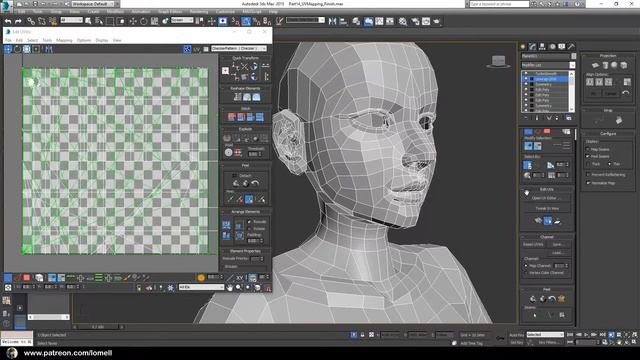
Task: Select the Select and Rotate tool in main toolbar
Action: pos(144,21)
